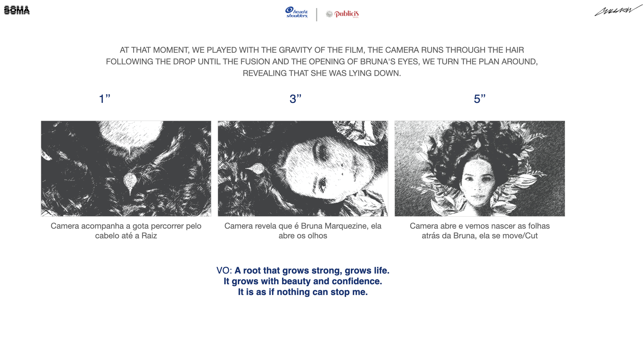
Task: Select the third storyboard frame with leaves
Action: pos(480,169)
